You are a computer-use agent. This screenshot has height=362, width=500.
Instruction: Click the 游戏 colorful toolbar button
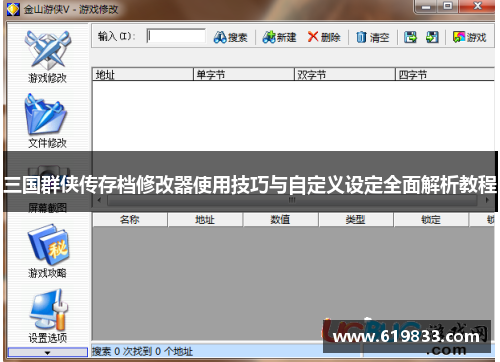(x=470, y=37)
